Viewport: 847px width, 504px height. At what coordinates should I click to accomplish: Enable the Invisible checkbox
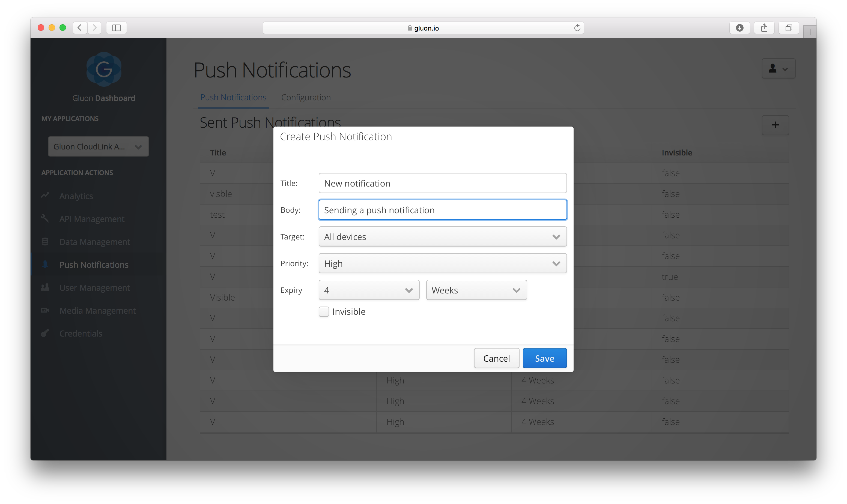tap(323, 311)
